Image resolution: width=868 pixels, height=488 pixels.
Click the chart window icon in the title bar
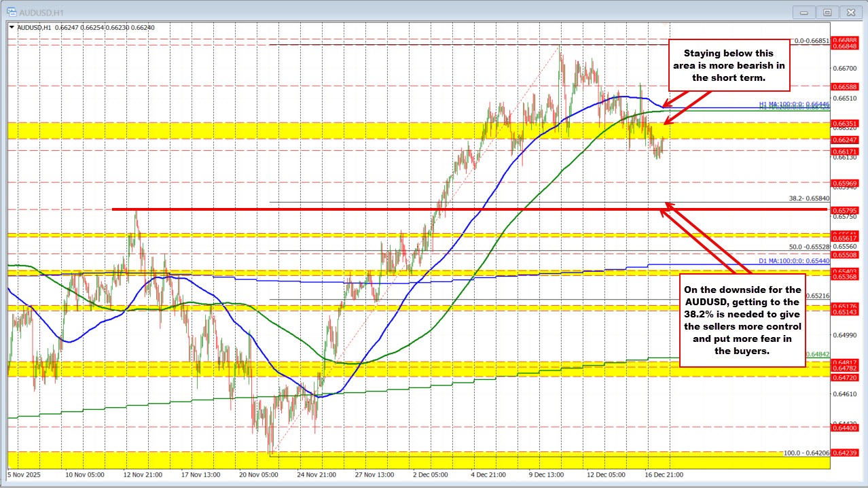(x=12, y=12)
